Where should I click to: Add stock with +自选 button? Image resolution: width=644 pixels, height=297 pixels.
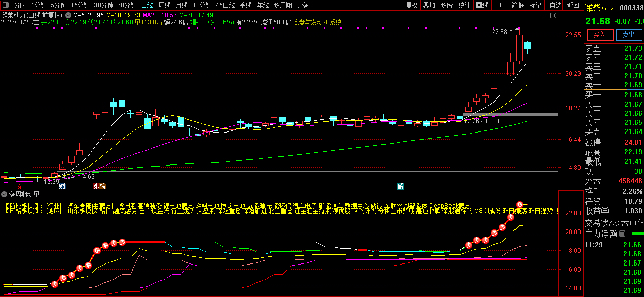click(553, 5)
